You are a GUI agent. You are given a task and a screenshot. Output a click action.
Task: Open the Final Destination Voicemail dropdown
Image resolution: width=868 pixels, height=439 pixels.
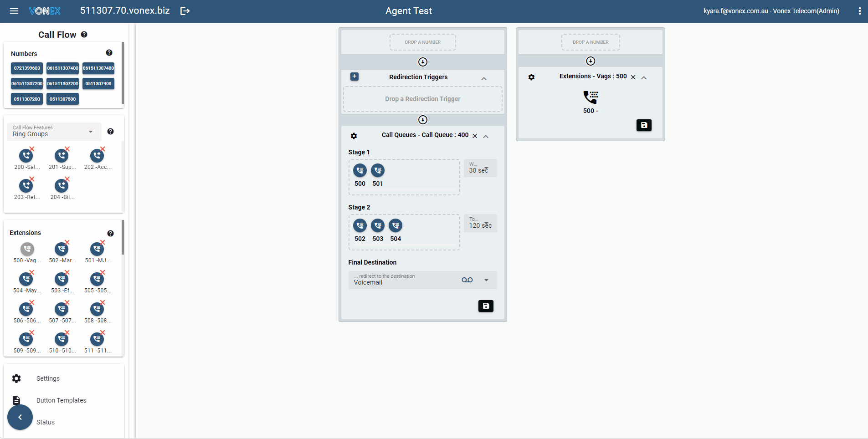point(486,280)
